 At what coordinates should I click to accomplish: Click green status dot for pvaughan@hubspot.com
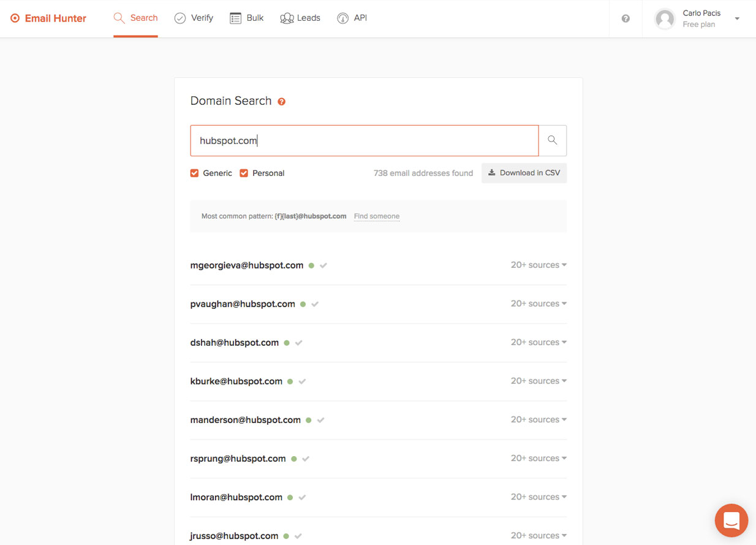[x=303, y=305]
